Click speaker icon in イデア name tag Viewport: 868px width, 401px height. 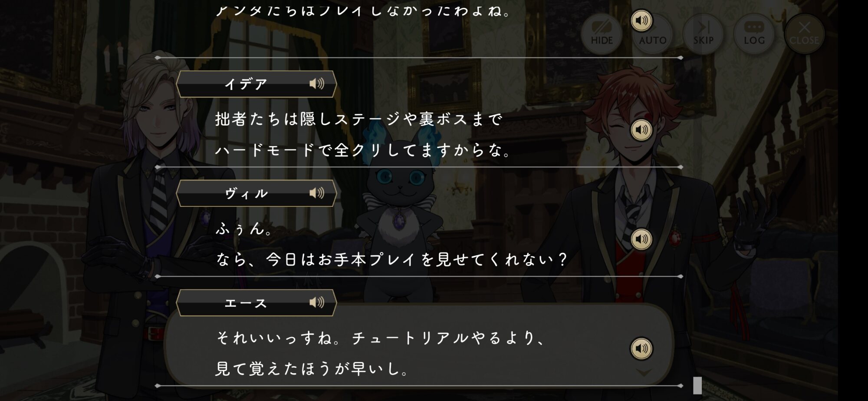[x=317, y=83]
